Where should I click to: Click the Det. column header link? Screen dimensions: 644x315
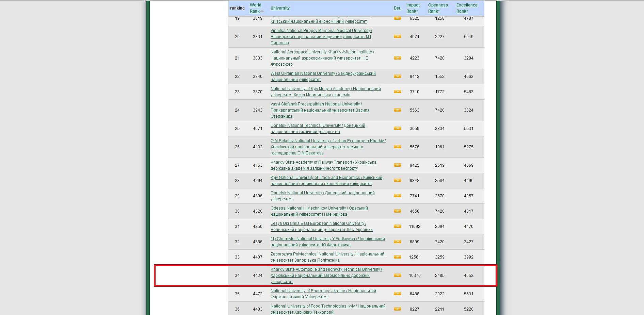pos(397,8)
